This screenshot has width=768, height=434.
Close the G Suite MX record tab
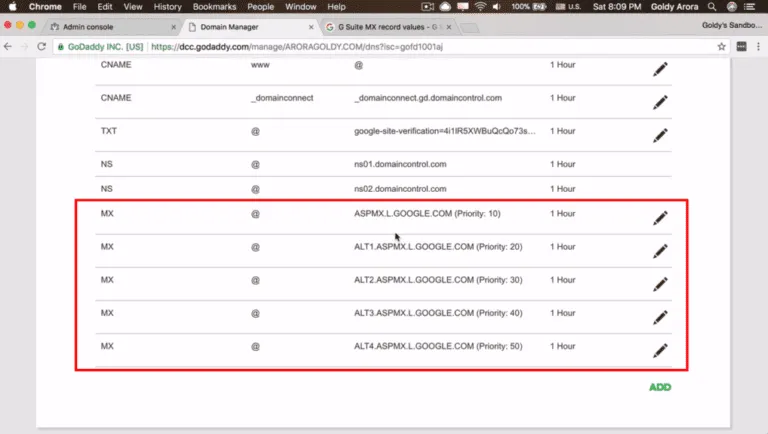[449, 27]
